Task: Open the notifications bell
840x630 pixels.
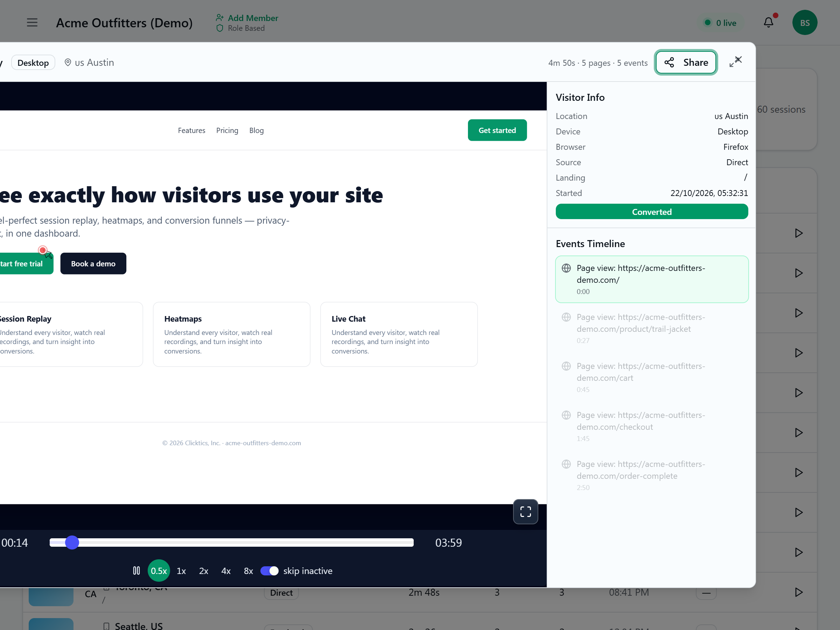Action: (769, 23)
